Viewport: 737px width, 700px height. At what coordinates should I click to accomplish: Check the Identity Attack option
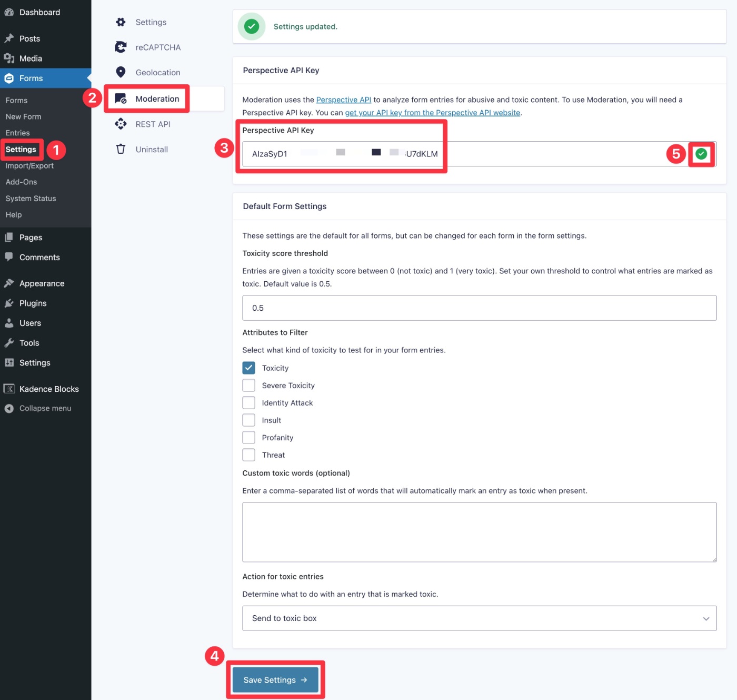[x=248, y=402]
